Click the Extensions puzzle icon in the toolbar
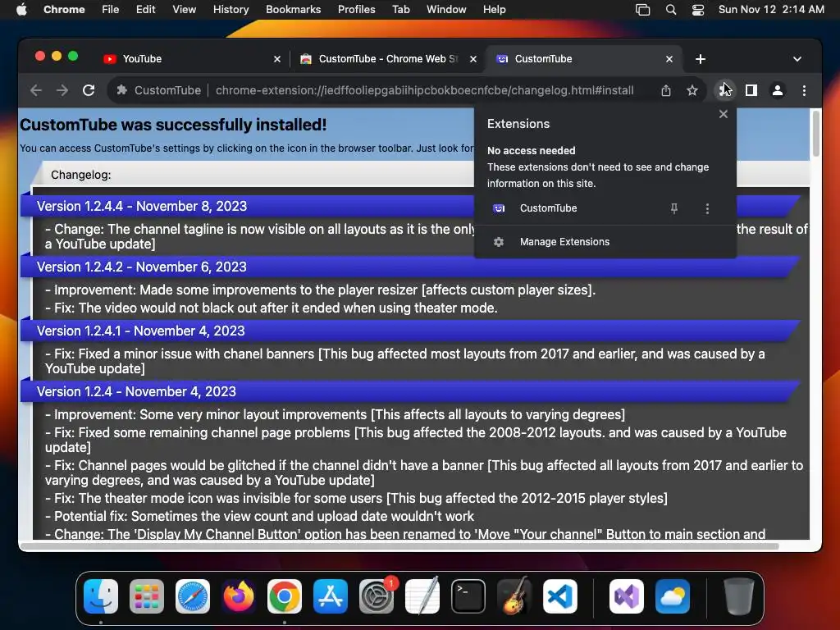The height and width of the screenshot is (630, 840). (x=724, y=90)
